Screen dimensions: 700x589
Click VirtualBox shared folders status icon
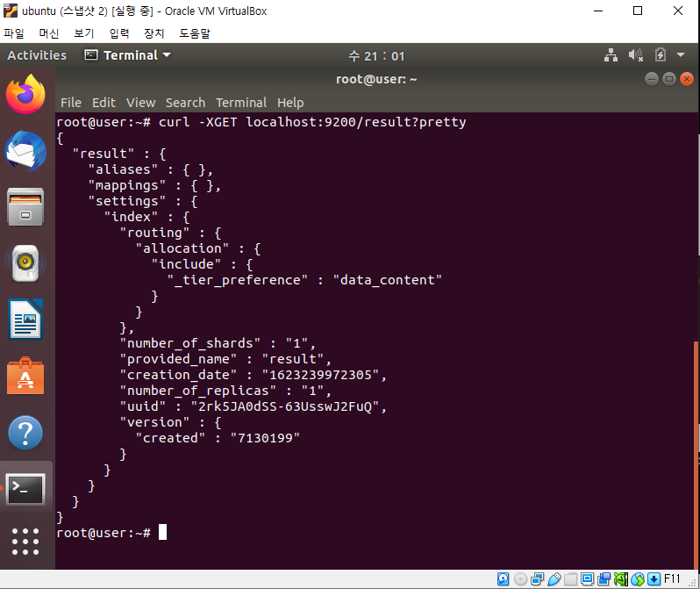570,579
